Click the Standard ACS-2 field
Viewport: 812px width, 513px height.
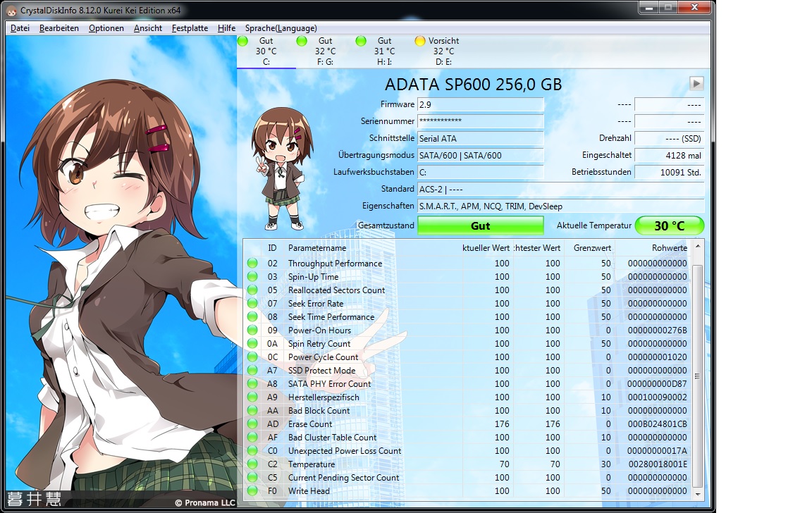(561, 189)
